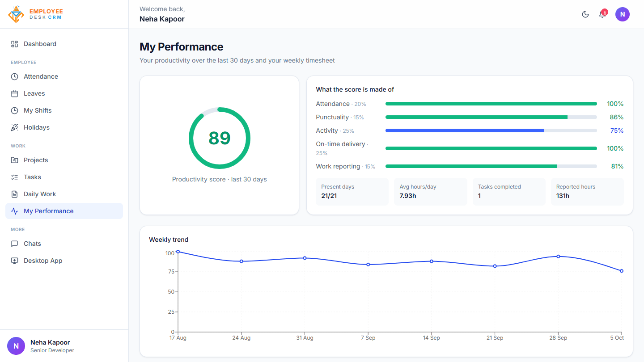Click the blue Activity 75% progress bar
Image resolution: width=644 pixels, height=362 pixels.
point(491,130)
